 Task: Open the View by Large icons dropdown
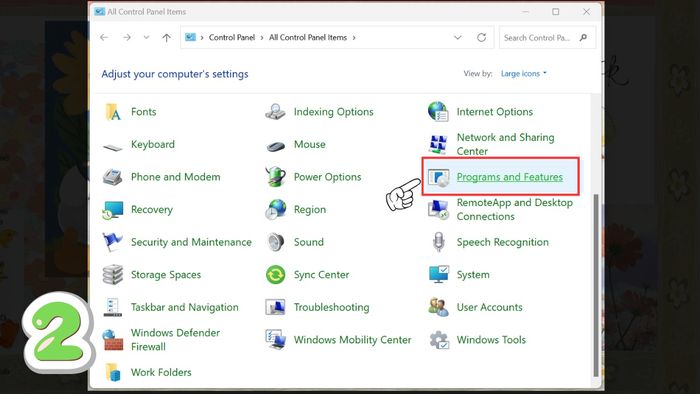pyautogui.click(x=524, y=74)
